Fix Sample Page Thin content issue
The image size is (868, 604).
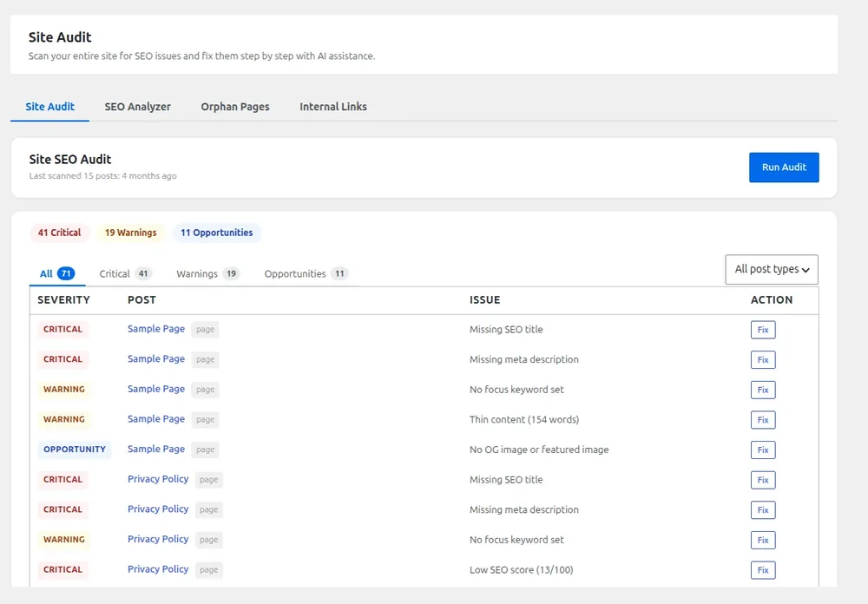pos(763,420)
